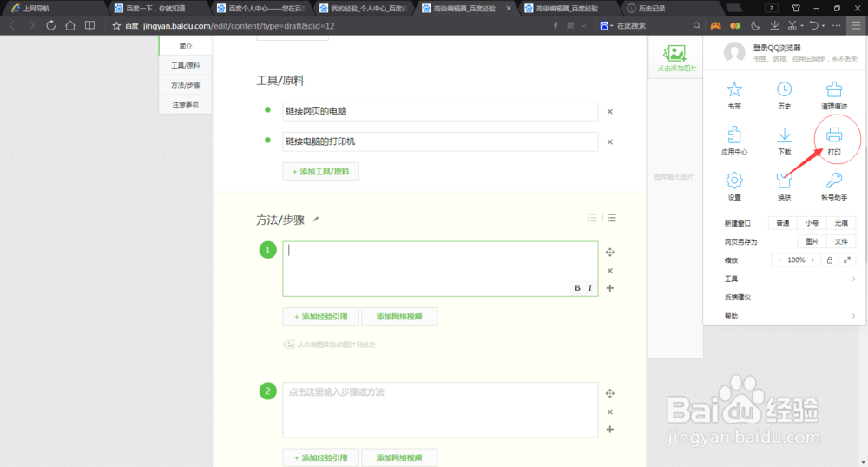Screen dimensions: 868x467
Task: Click 添加网络视频 under step 1
Action: point(399,317)
